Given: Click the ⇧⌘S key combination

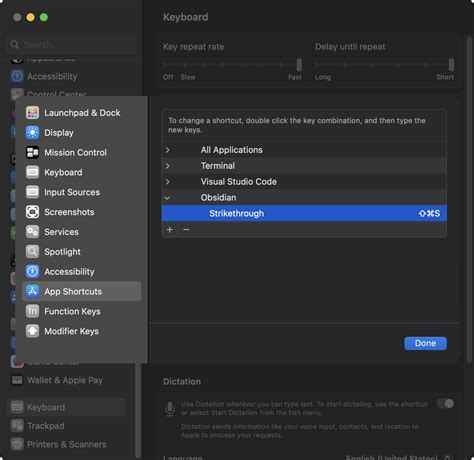Looking at the screenshot, I should 429,213.
